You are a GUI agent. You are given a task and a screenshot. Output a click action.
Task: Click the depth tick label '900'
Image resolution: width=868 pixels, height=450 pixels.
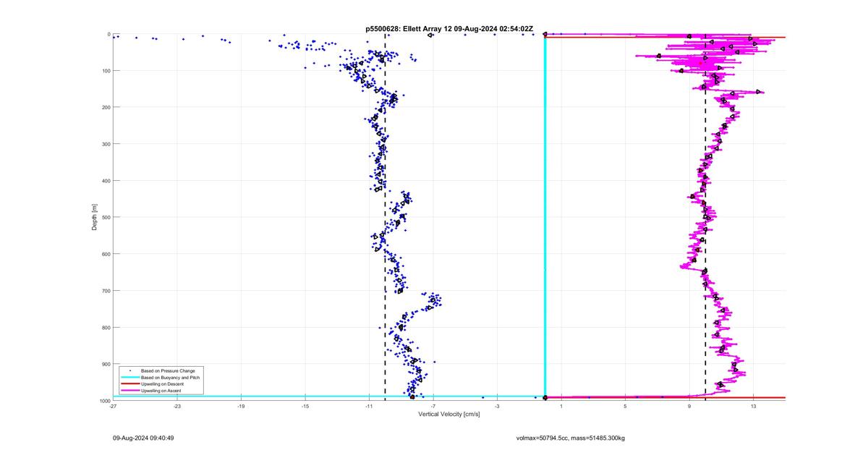(106, 364)
